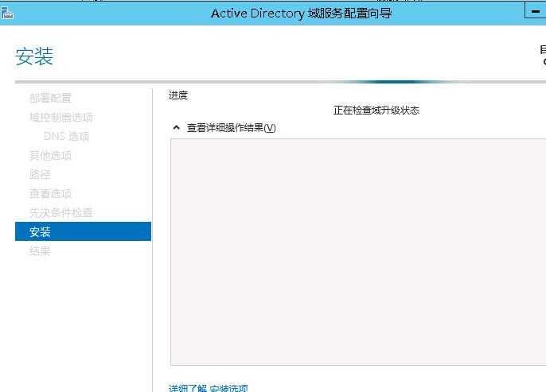
Task: Select the 路径 step
Action: (x=40, y=174)
